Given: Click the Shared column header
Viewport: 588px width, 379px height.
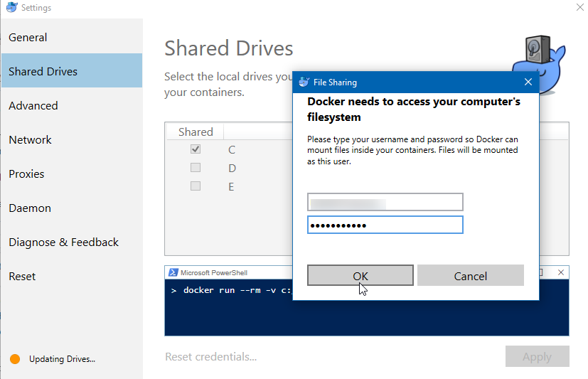Looking at the screenshot, I should (x=196, y=132).
